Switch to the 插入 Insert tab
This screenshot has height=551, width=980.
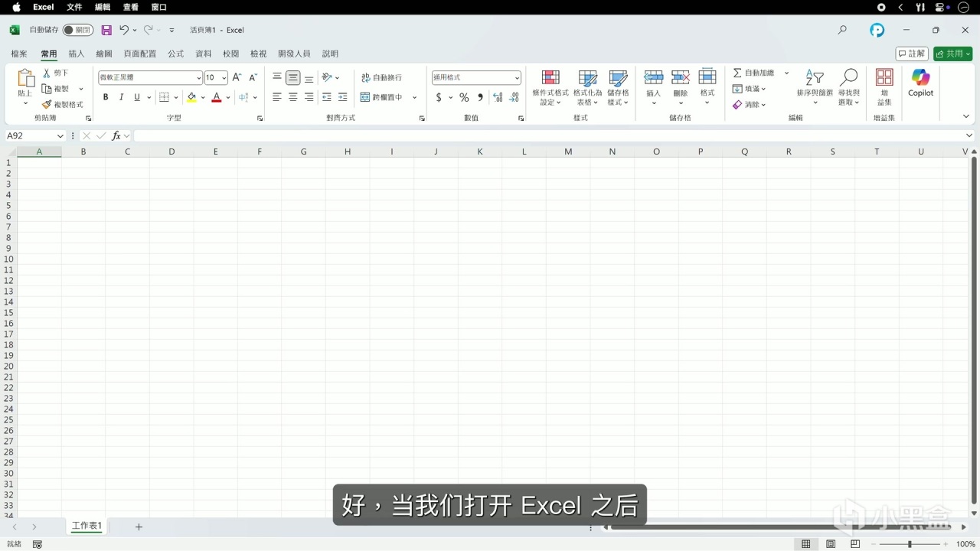point(77,54)
